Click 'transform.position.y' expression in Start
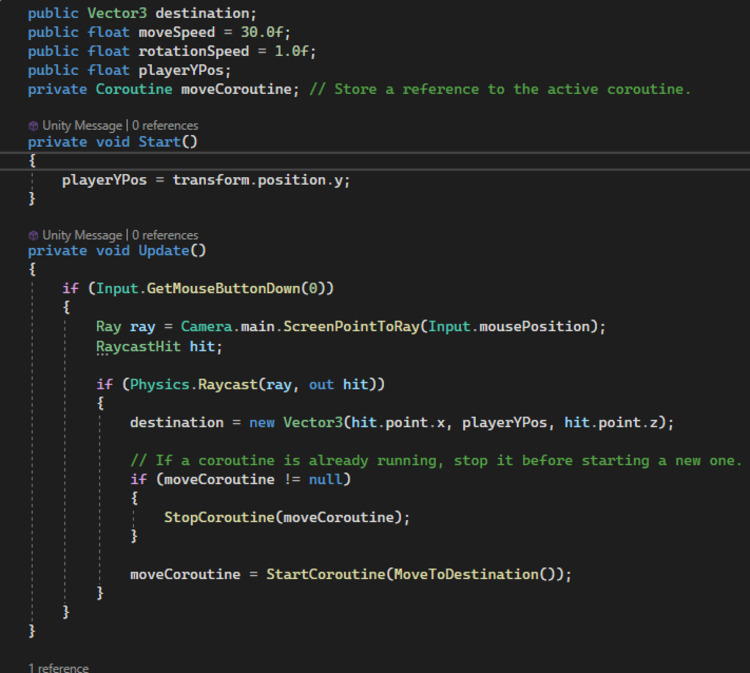Screen dimensions: 750x673 pos(258,180)
